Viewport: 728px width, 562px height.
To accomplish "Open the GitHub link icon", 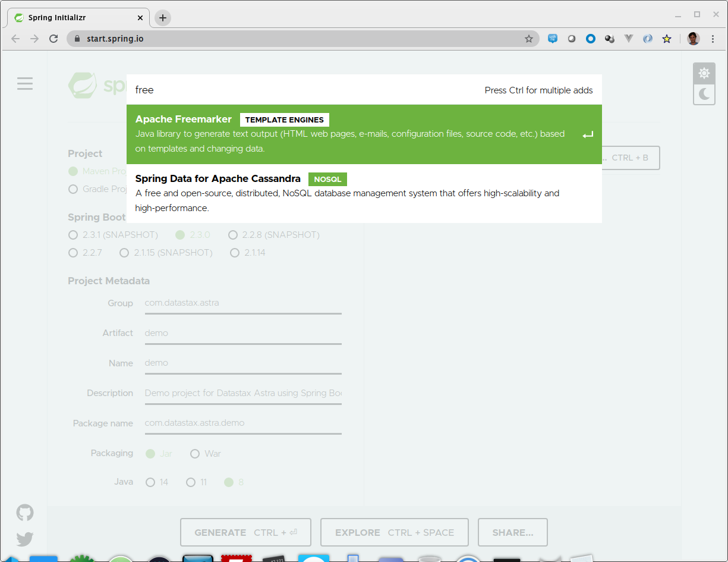I will click(25, 513).
